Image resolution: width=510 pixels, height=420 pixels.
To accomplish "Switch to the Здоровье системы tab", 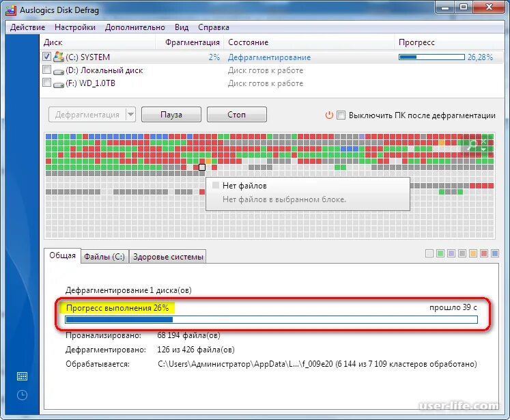I will coord(168,257).
